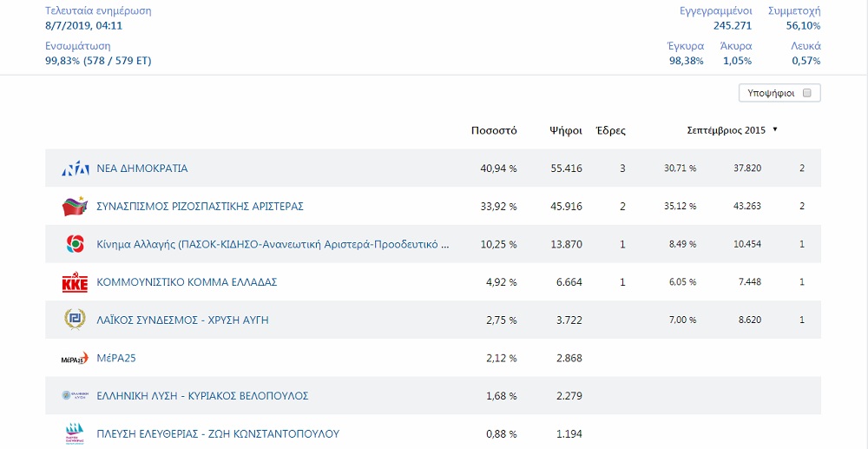The image size is (868, 449).
Task: Click the Έγκυρα 98,38% value
Action: click(687, 61)
